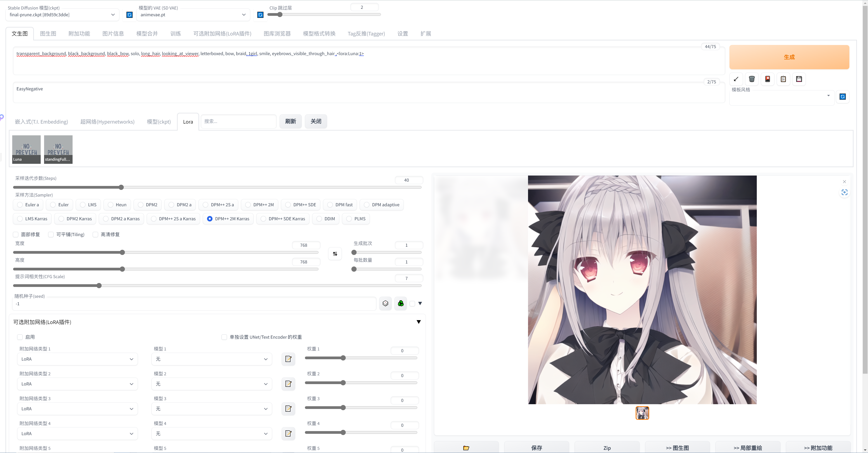Open the 附加网络类型 1 dropdown
This screenshot has width=868, height=453.
[x=78, y=359]
